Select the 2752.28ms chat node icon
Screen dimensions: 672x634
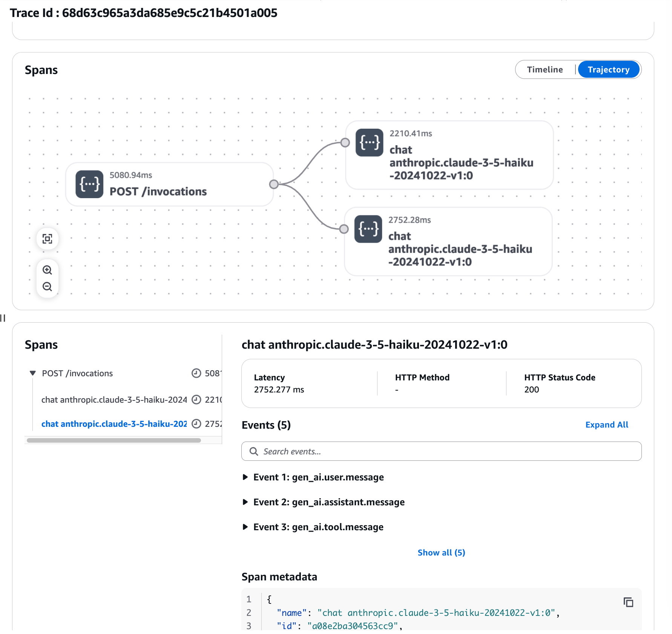[x=368, y=229]
